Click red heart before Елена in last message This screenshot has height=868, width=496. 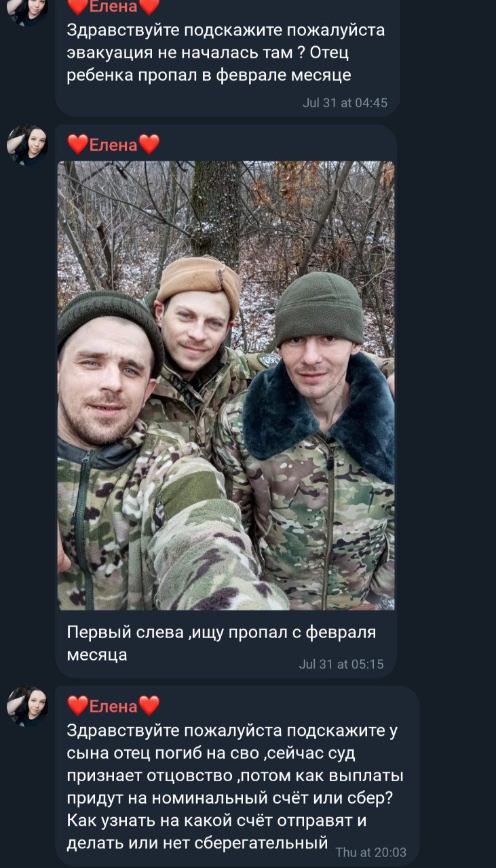coord(78,706)
